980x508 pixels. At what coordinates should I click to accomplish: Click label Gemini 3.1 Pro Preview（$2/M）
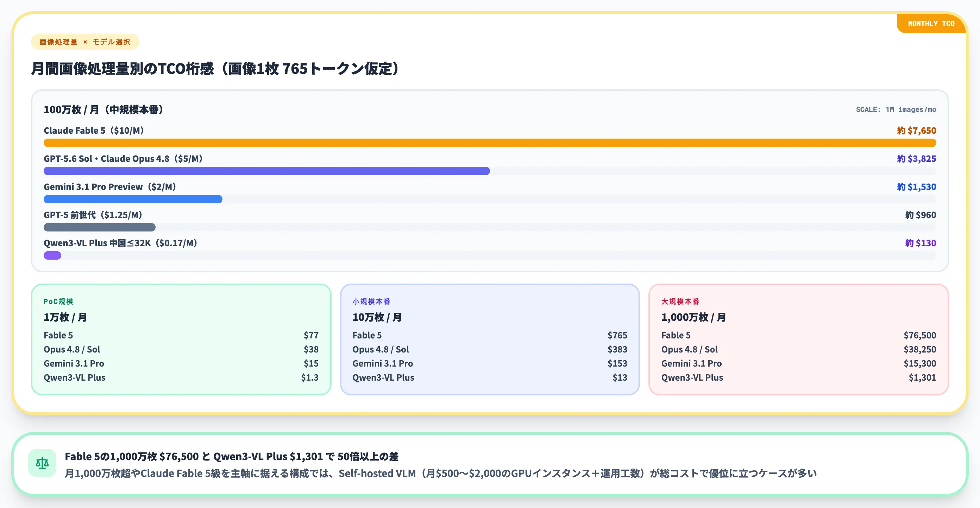110,187
